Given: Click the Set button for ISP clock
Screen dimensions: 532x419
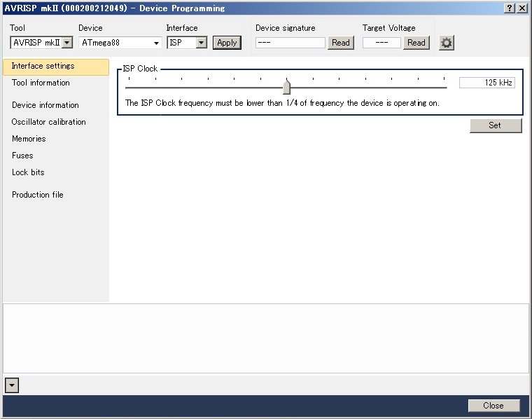Looking at the screenshot, I should click(496, 125).
